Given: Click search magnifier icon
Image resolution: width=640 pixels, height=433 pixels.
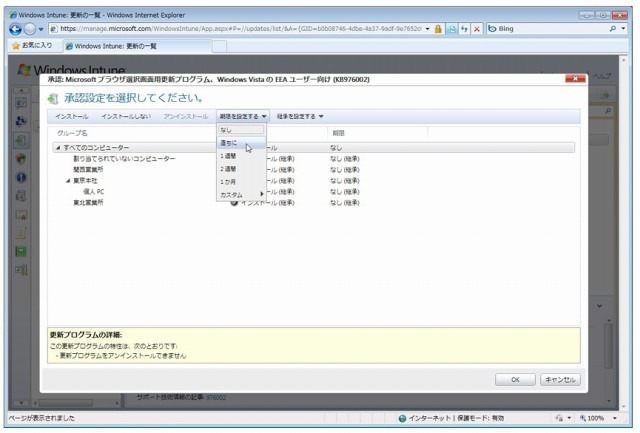Looking at the screenshot, I should (x=613, y=29).
